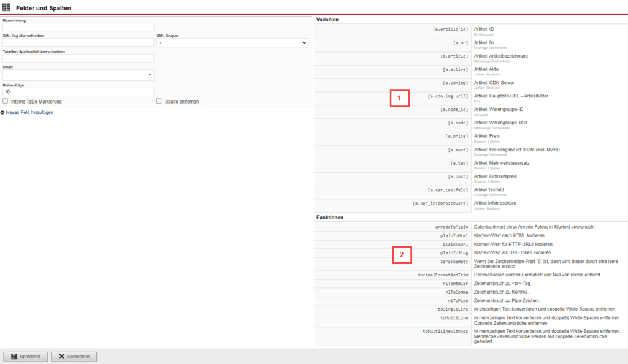Screen dimensions: 628x364
Task: Check the Spalte entfernen option
Action: pyautogui.click(x=158, y=102)
